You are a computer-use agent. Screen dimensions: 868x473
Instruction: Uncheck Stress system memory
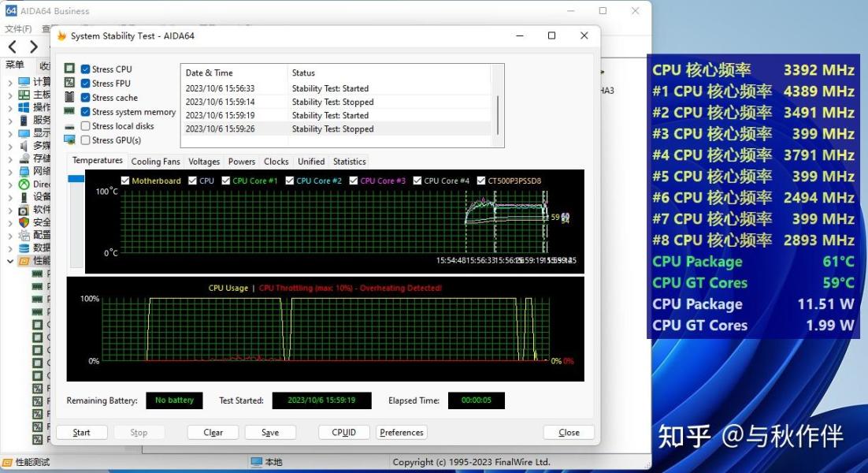85,112
